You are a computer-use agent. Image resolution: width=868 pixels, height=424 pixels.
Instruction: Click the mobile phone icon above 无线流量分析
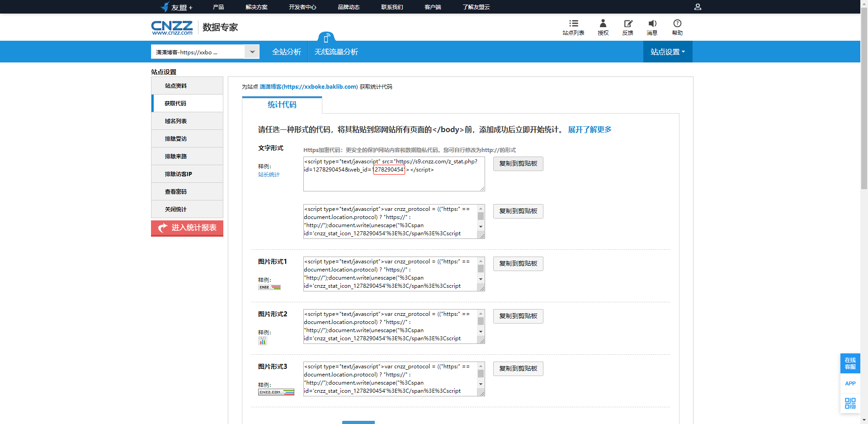coord(326,38)
